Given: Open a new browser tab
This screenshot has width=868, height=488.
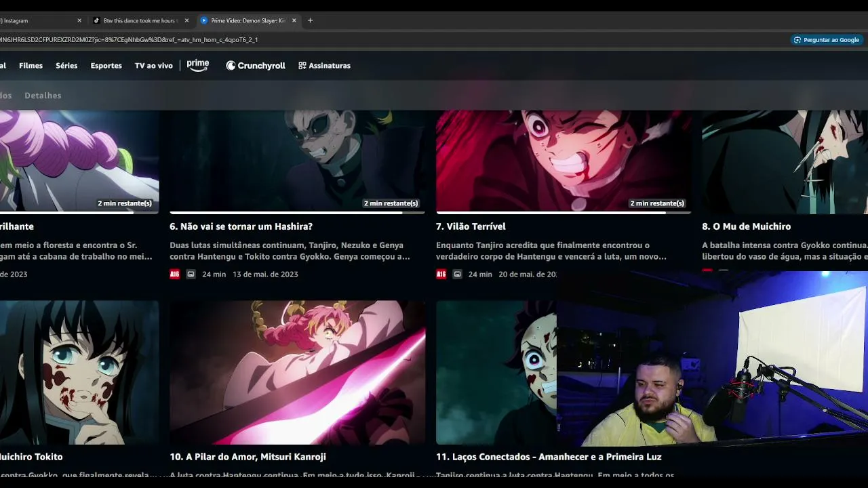Looking at the screenshot, I should [310, 20].
